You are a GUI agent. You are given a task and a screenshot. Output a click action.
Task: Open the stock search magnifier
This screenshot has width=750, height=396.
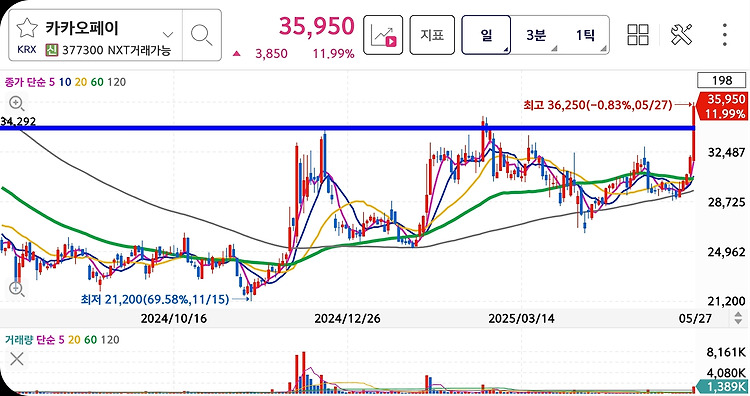201,35
